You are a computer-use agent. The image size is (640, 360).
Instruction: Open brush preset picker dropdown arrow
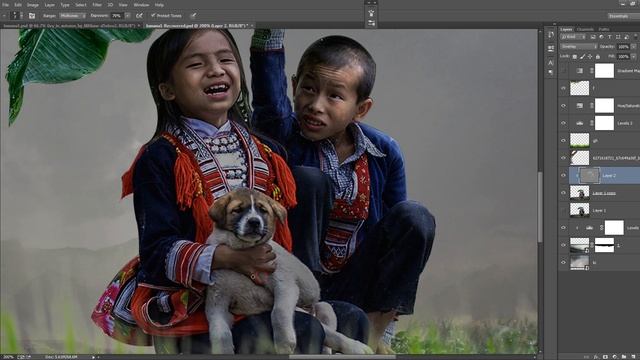[x=21, y=16]
